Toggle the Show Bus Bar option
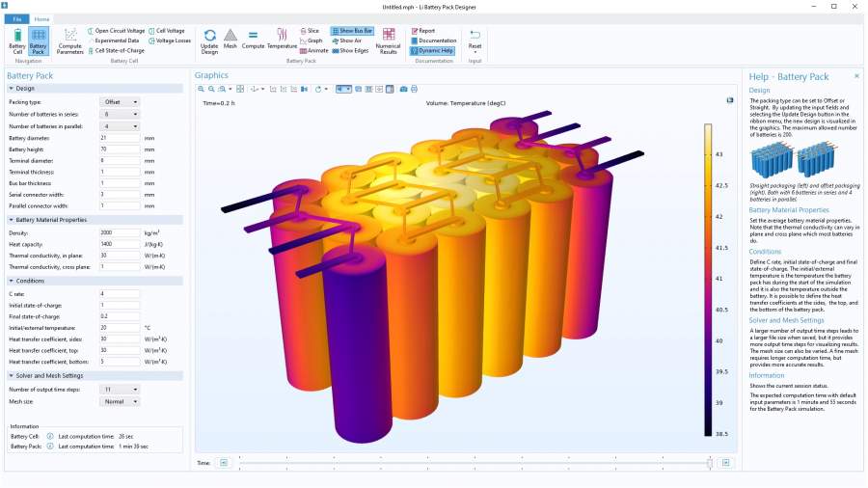 [x=352, y=30]
